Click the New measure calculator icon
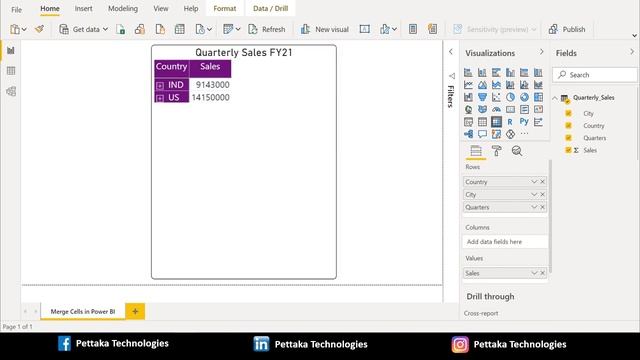This screenshot has height=360, width=640. 413,29
